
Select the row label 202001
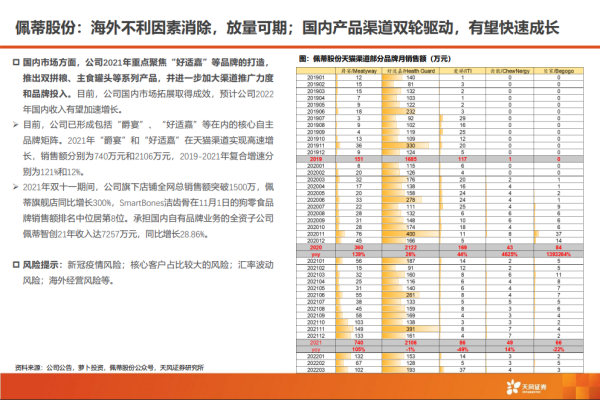pos(316,166)
